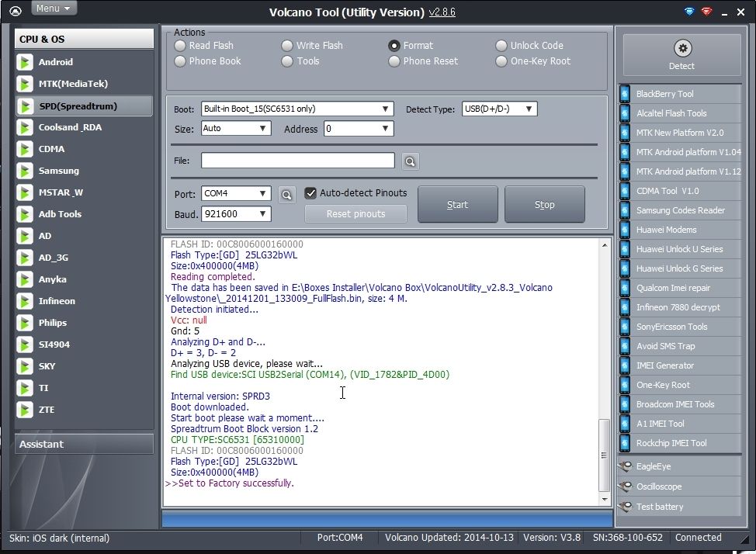The height and width of the screenshot is (554, 756).
Task: Click the green arrow icon beside ZTE
Action: 24,410
